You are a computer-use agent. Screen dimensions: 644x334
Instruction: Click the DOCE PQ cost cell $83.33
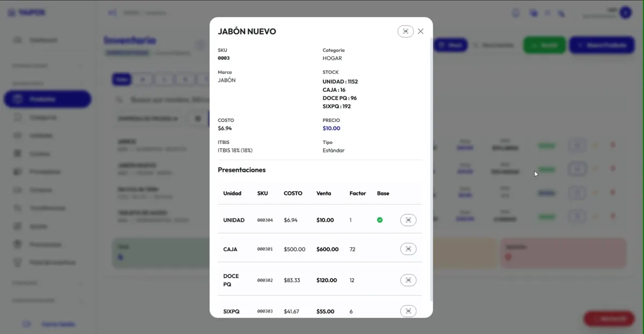(292, 280)
